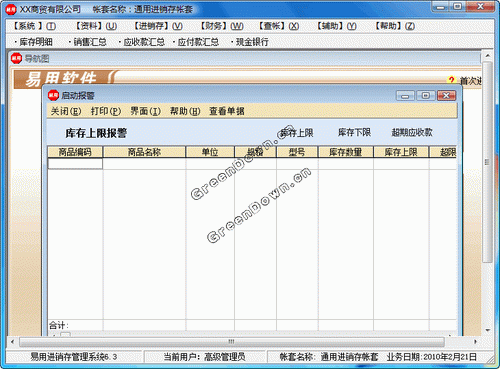
Task: Click the main window title bar app icon
Action: pyautogui.click(x=11, y=9)
